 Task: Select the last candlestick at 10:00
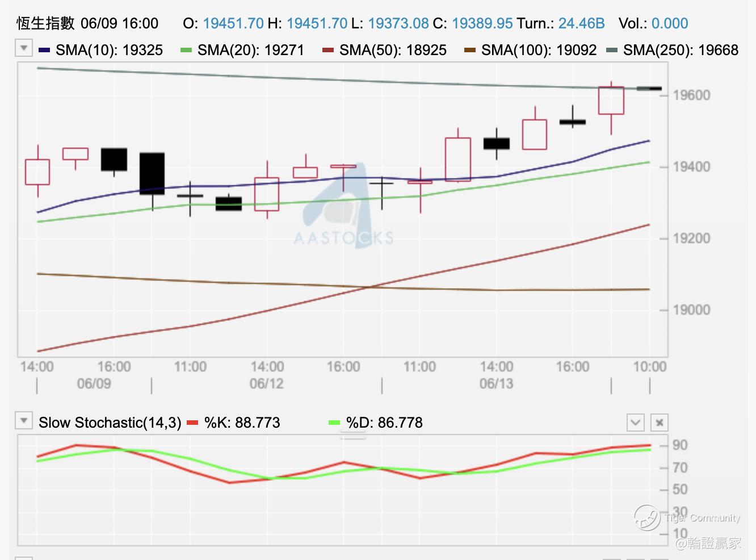coord(649,89)
